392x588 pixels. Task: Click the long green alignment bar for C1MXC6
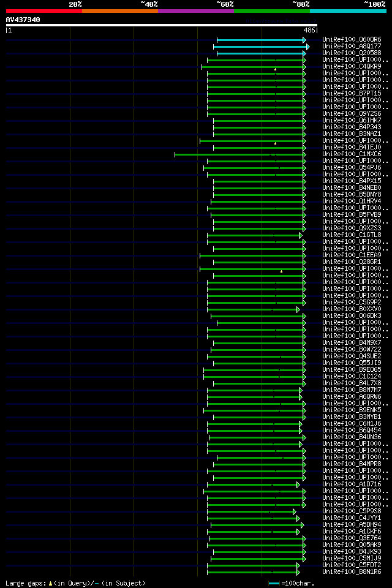tap(240, 154)
